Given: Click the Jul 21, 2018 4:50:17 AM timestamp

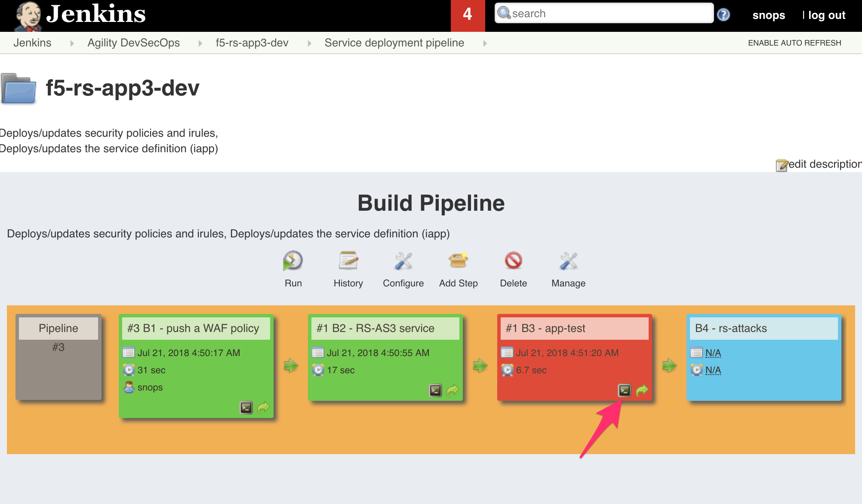Looking at the screenshot, I should [x=189, y=353].
